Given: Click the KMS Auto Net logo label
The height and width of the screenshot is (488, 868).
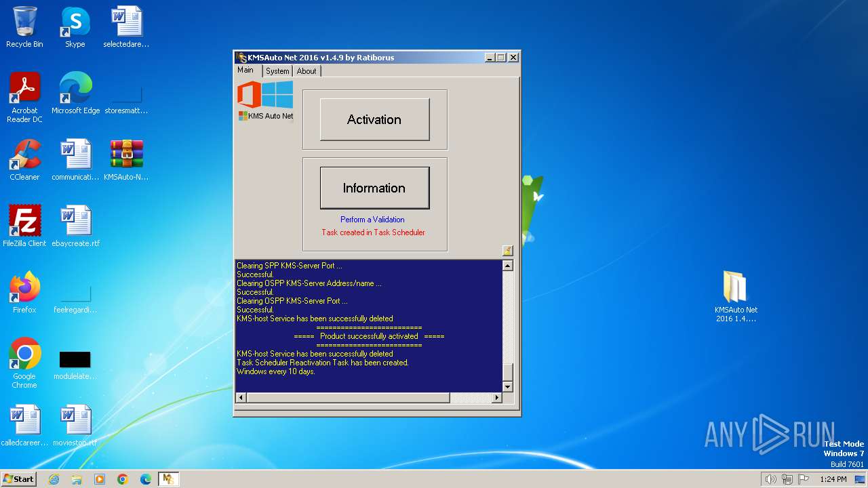Looking at the screenshot, I should pyautogui.click(x=266, y=116).
